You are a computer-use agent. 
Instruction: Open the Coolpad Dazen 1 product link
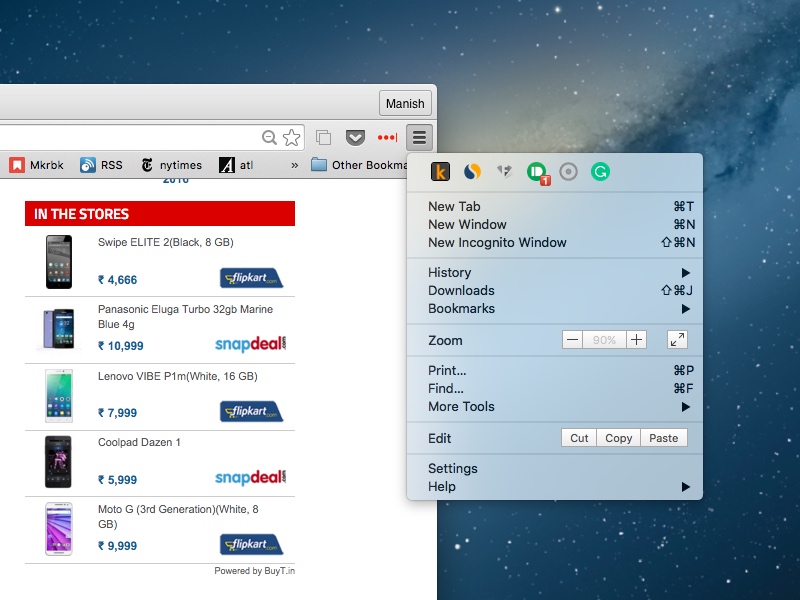pyautogui.click(x=139, y=442)
